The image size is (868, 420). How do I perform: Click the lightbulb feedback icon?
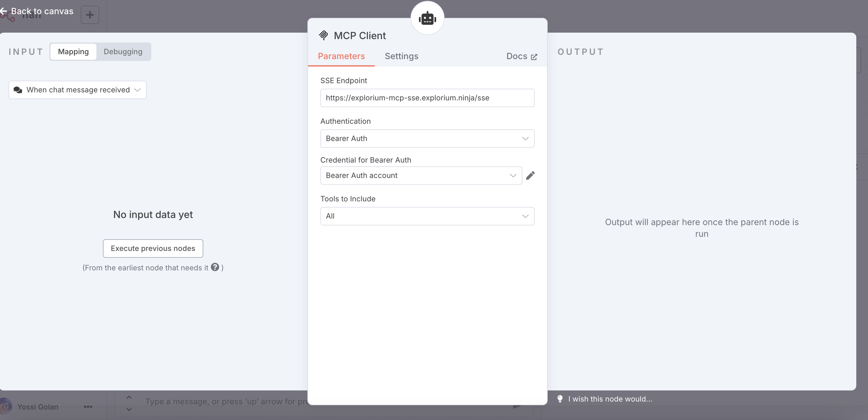[560, 399]
